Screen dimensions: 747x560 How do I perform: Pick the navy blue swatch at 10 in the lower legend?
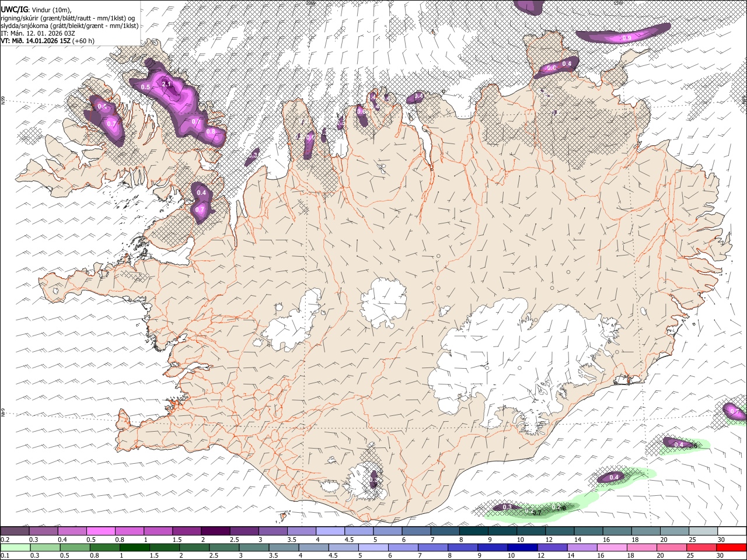(523, 548)
